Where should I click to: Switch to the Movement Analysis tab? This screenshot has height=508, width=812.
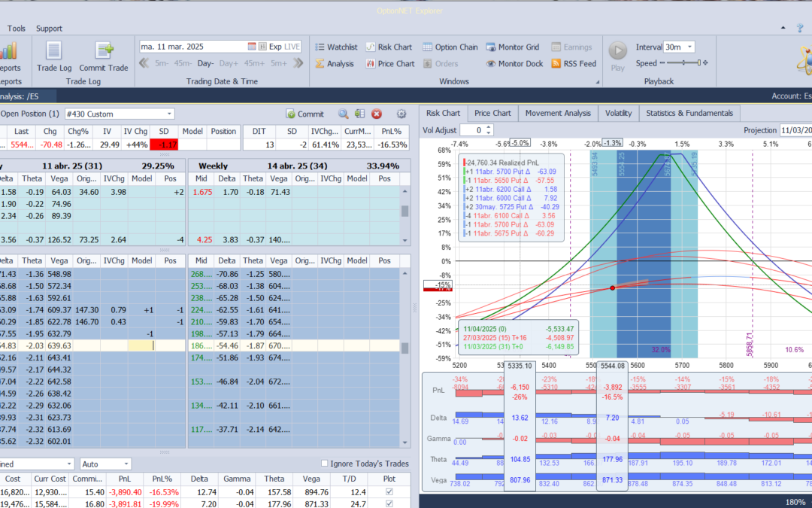(x=558, y=113)
